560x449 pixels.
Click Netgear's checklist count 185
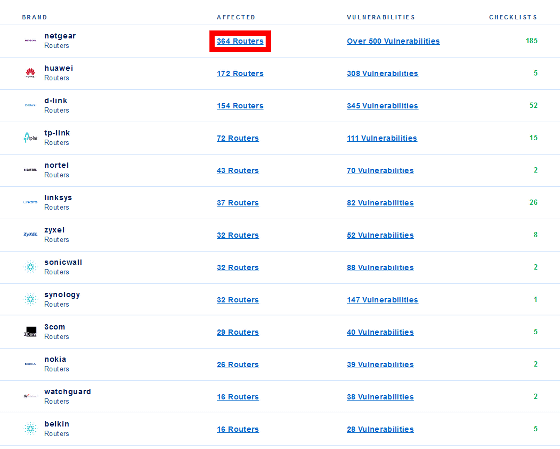pos(531,40)
